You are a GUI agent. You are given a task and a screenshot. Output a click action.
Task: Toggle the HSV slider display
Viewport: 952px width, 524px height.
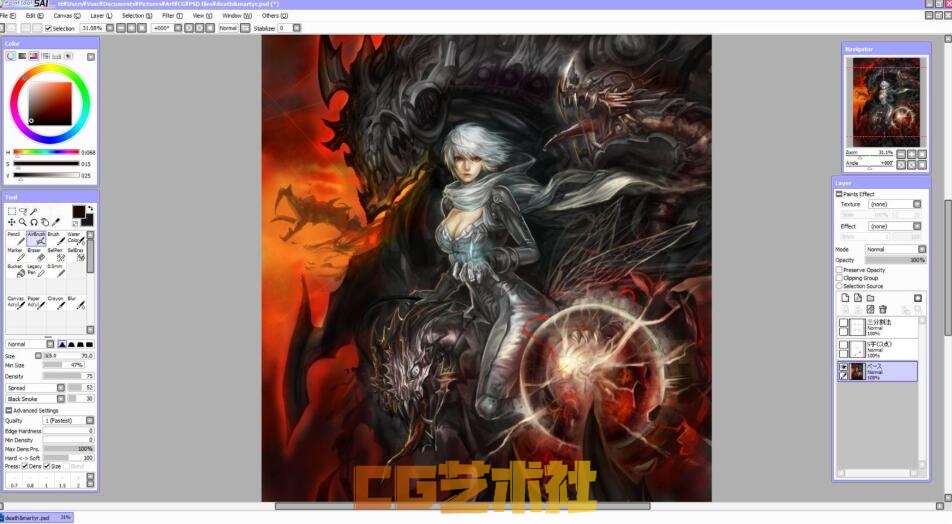34,56
